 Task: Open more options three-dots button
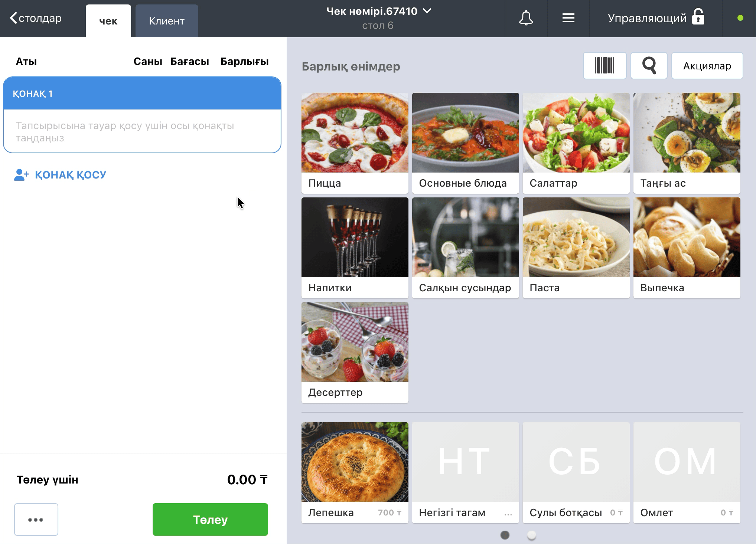pyautogui.click(x=36, y=519)
